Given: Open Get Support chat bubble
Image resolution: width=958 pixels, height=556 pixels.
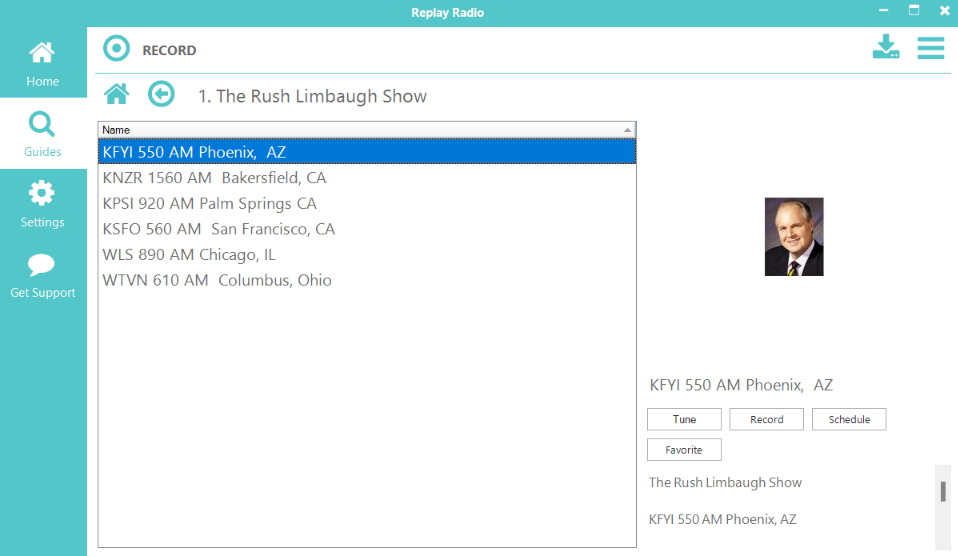Looking at the screenshot, I should [x=43, y=275].
